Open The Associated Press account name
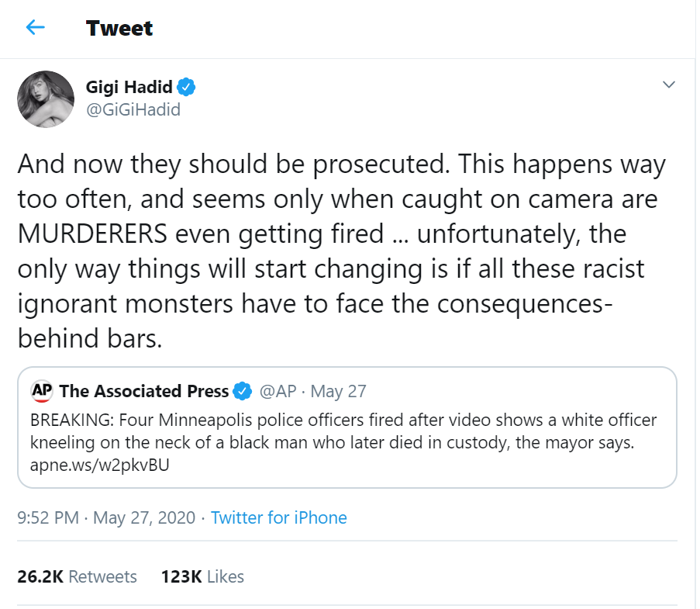This screenshot has width=700, height=609. (144, 391)
